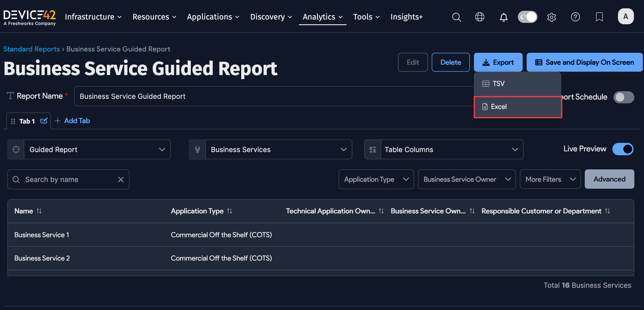This screenshot has width=644, height=310.
Task: Click the clear X in search box
Action: pos(121,179)
